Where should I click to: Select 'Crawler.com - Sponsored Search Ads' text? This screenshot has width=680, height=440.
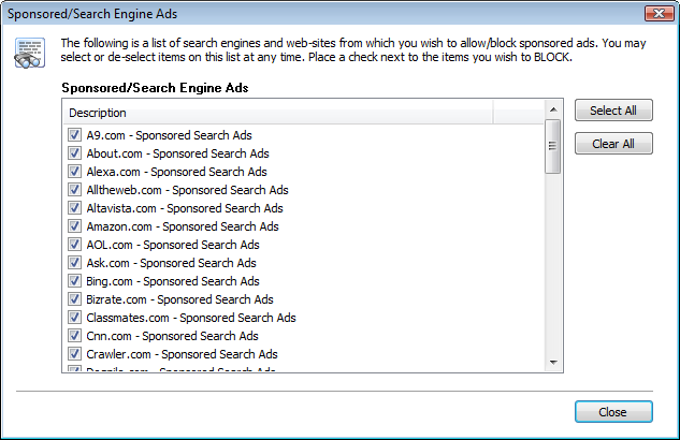click(x=182, y=354)
